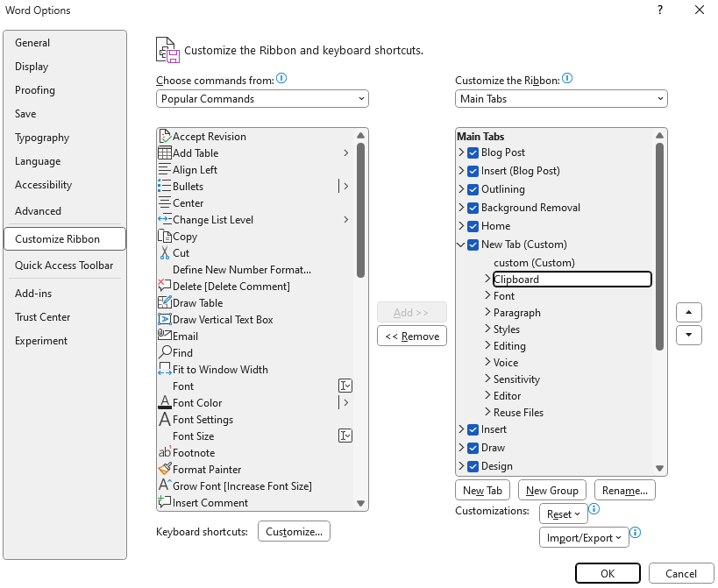The image size is (718, 588).
Task: Disable the Design tab checkbox
Action: click(x=473, y=466)
